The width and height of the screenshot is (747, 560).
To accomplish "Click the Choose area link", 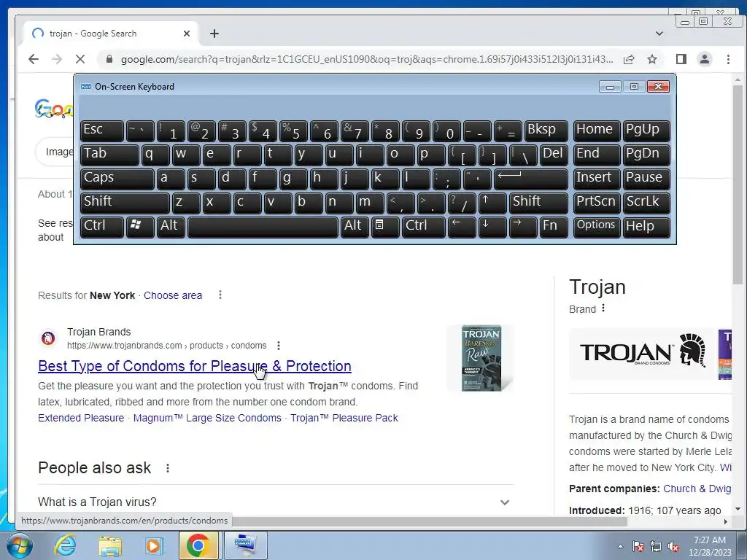I will click(x=173, y=295).
